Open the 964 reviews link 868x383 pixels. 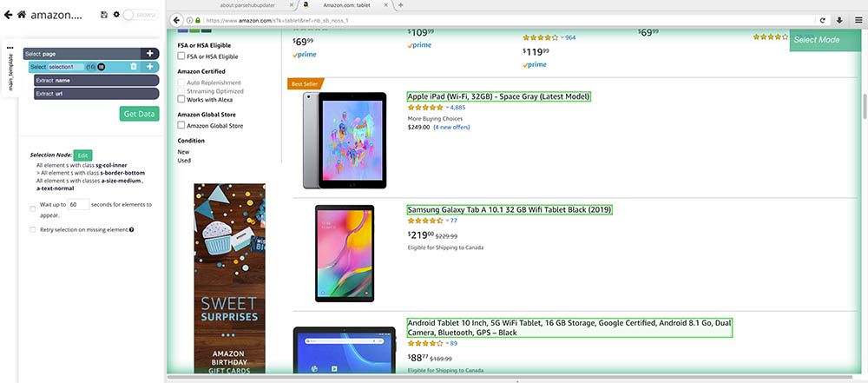571,37
